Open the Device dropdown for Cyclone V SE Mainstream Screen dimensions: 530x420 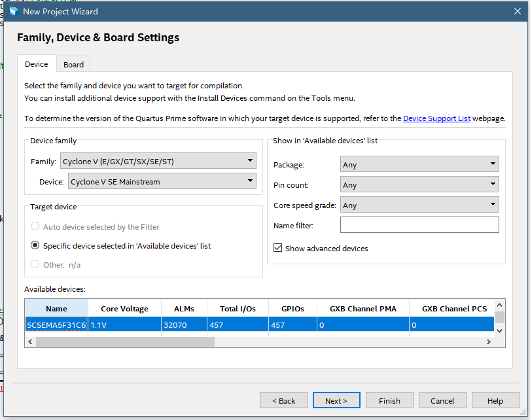coord(162,181)
